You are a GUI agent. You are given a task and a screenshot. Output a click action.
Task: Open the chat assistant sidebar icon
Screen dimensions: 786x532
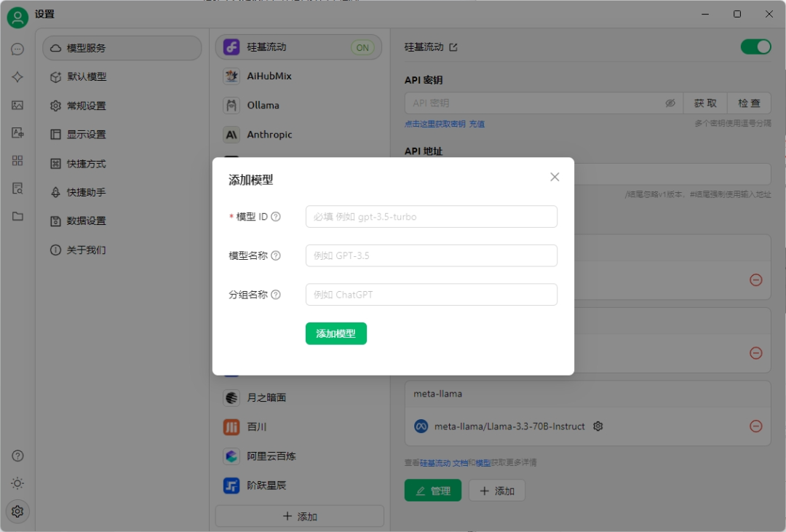point(17,49)
